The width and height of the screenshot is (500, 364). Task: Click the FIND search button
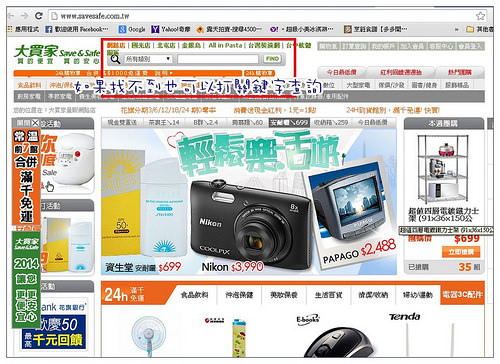272,59
